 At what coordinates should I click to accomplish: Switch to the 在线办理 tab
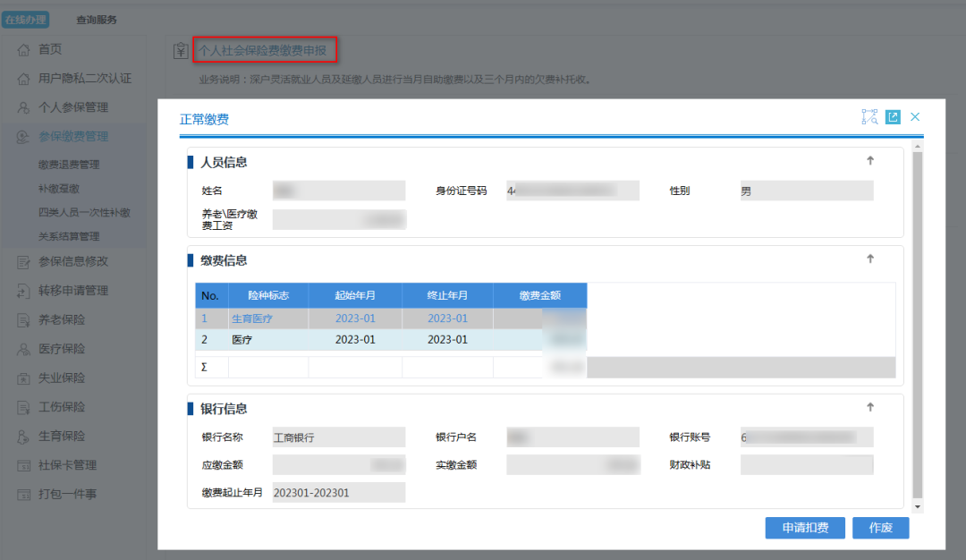(26, 20)
